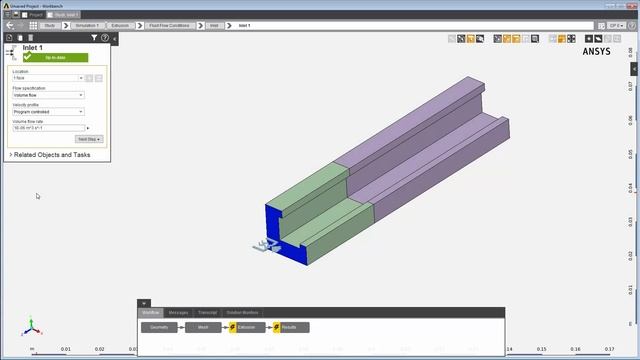Click the fifth dark selection toolbar icon
640x360 pixels.
498,39
